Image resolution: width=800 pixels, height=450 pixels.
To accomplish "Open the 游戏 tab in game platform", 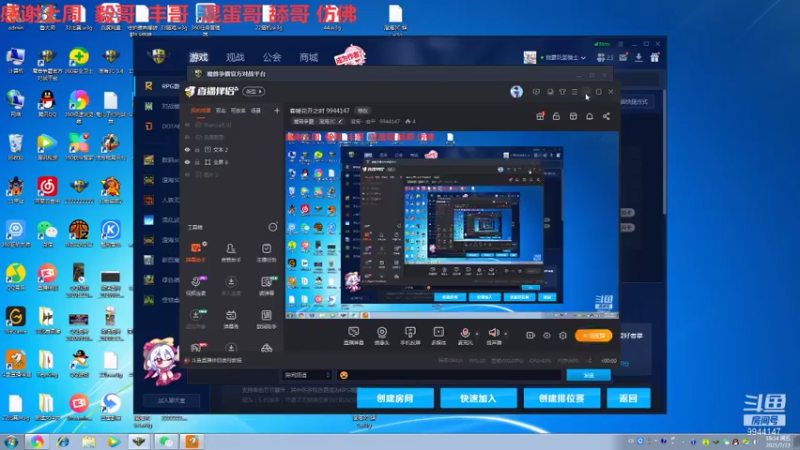I will pyautogui.click(x=198, y=57).
